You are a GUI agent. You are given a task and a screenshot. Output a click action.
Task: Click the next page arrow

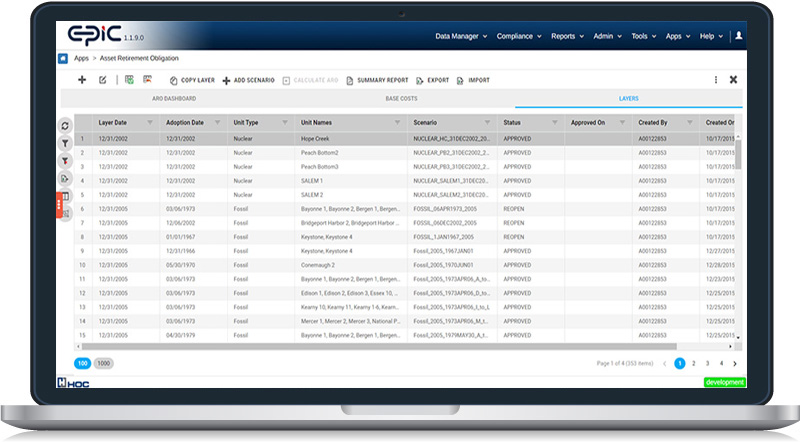tap(735, 364)
